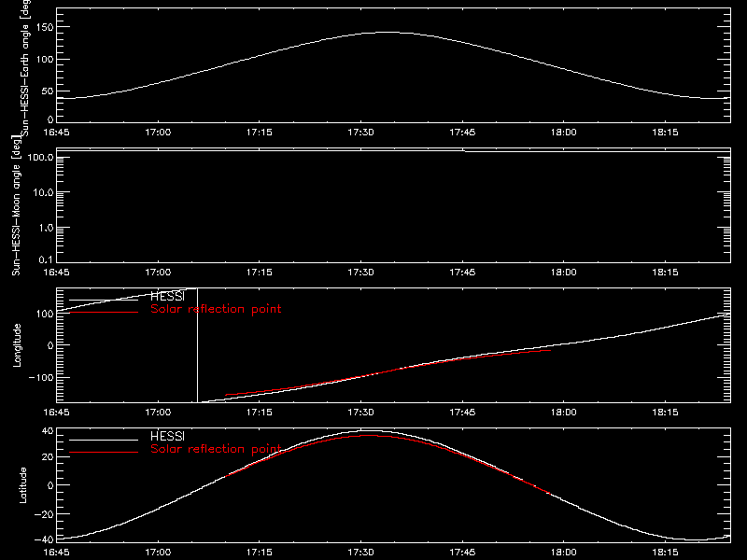Click 16:45 time label under Longitude plot

coord(56,412)
